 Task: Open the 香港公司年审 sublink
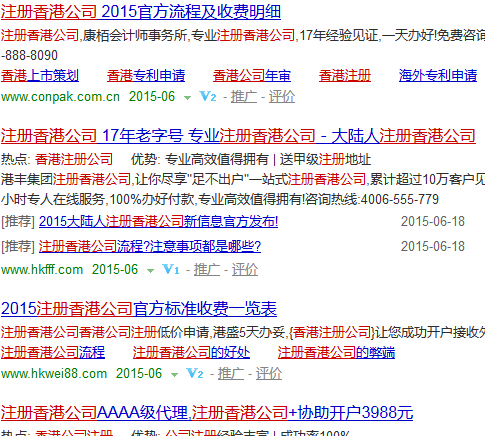click(252, 76)
